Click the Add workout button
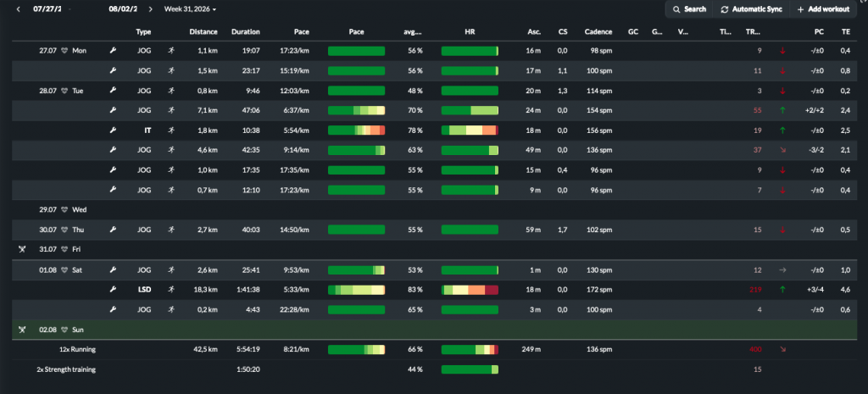 coord(823,9)
